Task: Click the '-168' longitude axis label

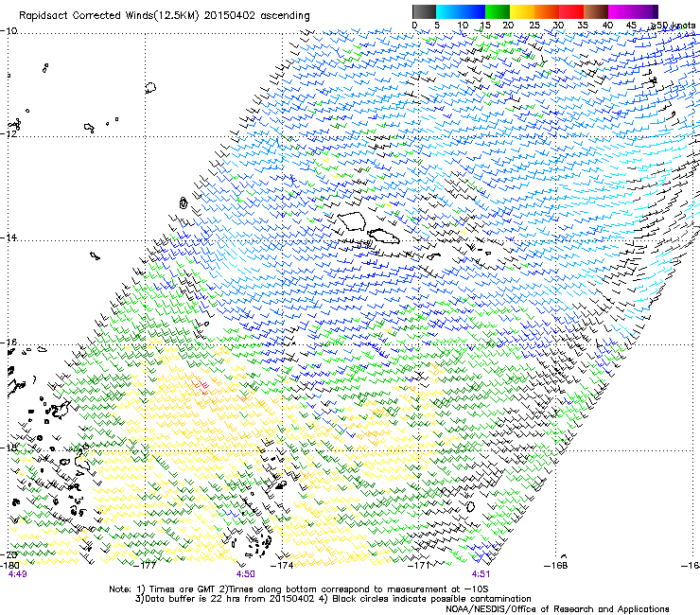Action: pos(556,566)
